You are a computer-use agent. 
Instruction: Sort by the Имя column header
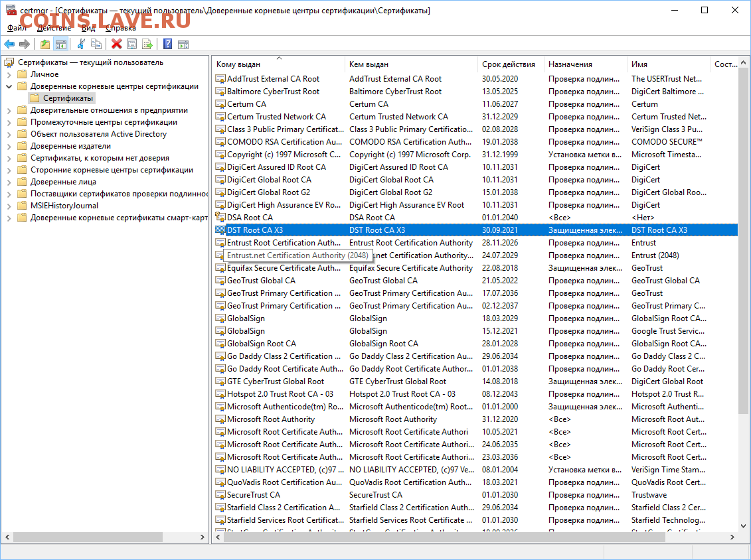[x=668, y=64]
